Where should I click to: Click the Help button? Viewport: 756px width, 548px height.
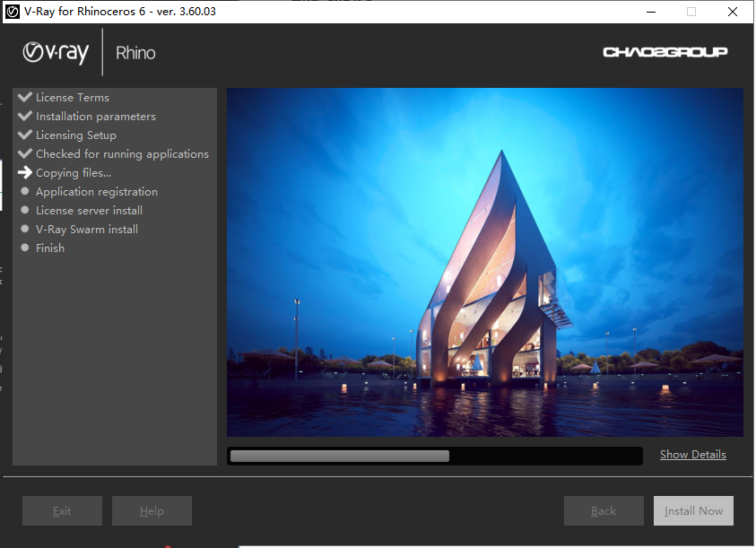click(152, 510)
